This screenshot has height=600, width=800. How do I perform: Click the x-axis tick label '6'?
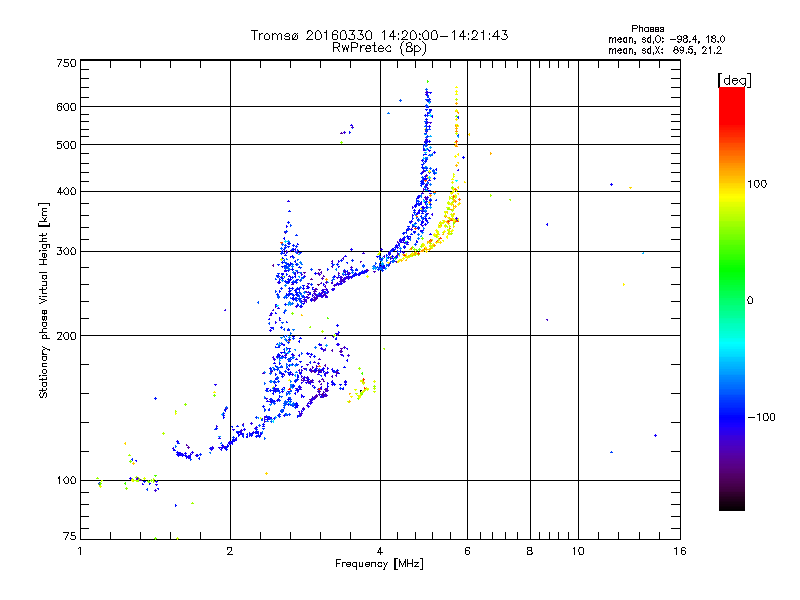(x=467, y=551)
